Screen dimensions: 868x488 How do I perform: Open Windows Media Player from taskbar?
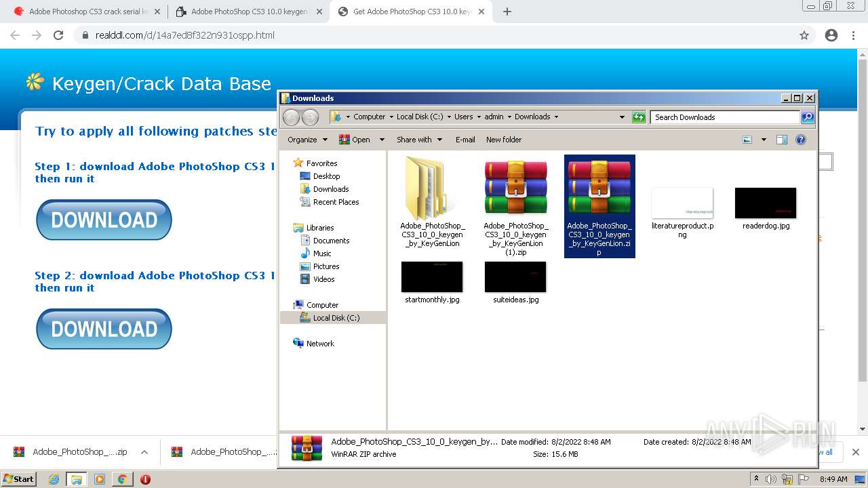(100, 479)
